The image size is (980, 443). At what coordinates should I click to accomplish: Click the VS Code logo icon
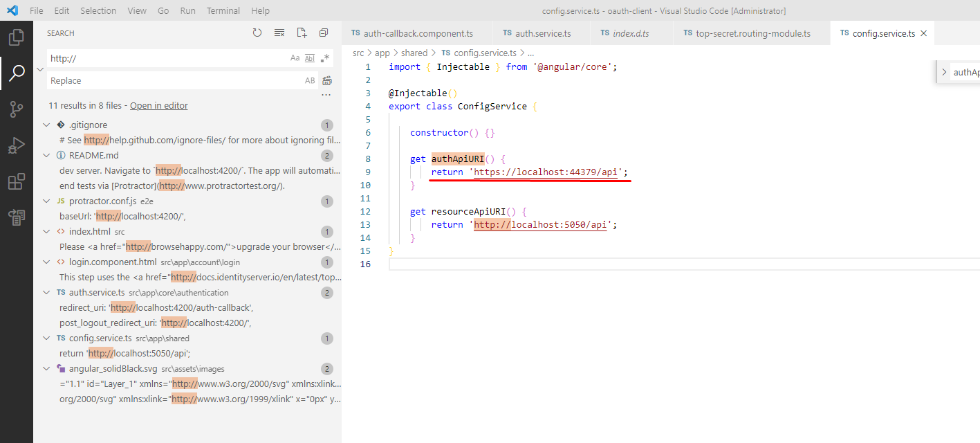click(12, 10)
